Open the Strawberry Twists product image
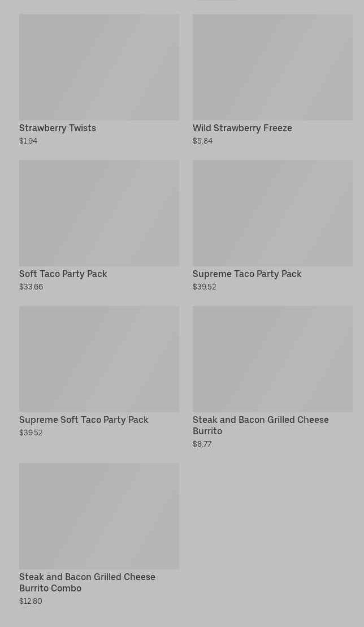The width and height of the screenshot is (364, 627). 99,67
